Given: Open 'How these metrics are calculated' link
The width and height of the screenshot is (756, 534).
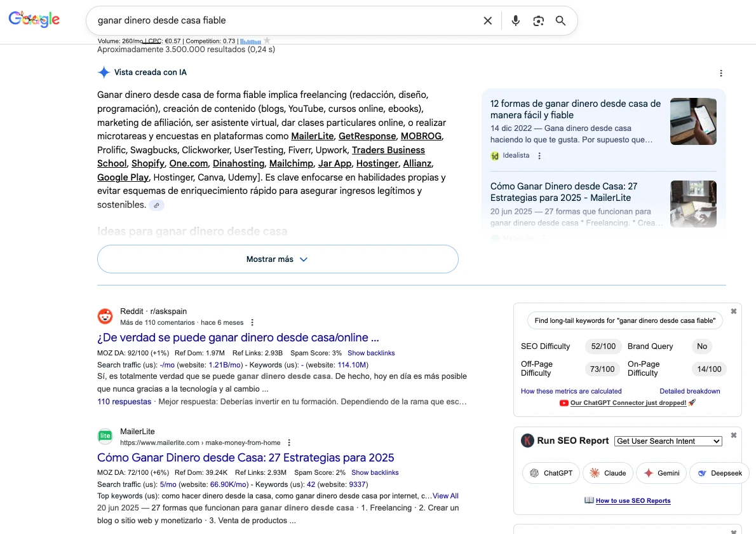Looking at the screenshot, I should pos(571,391).
